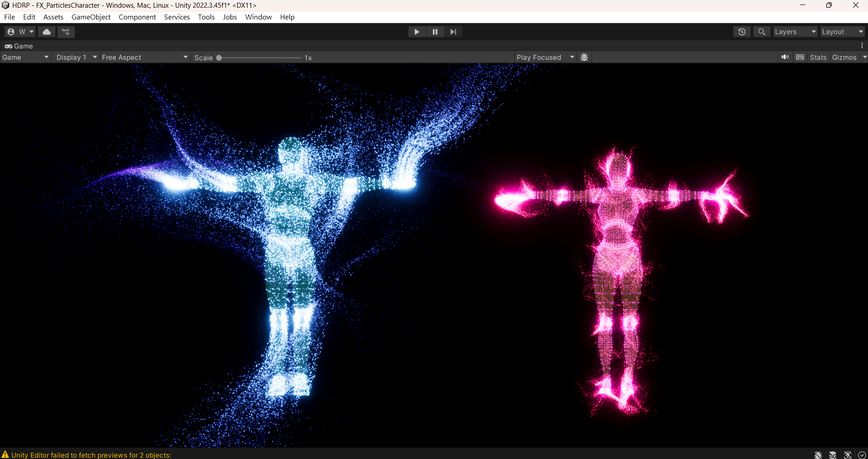Open the Assets menu
This screenshot has width=868, height=459.
(x=53, y=17)
